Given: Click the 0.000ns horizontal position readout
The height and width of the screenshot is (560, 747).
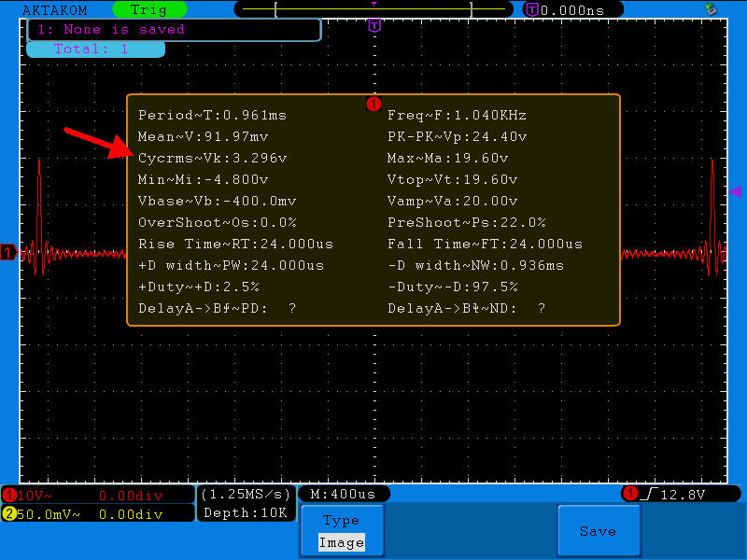Looking at the screenshot, I should point(572,10).
